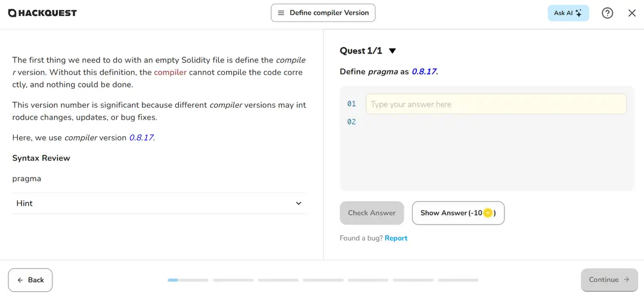Select the second progress bar segment

[x=233, y=280]
